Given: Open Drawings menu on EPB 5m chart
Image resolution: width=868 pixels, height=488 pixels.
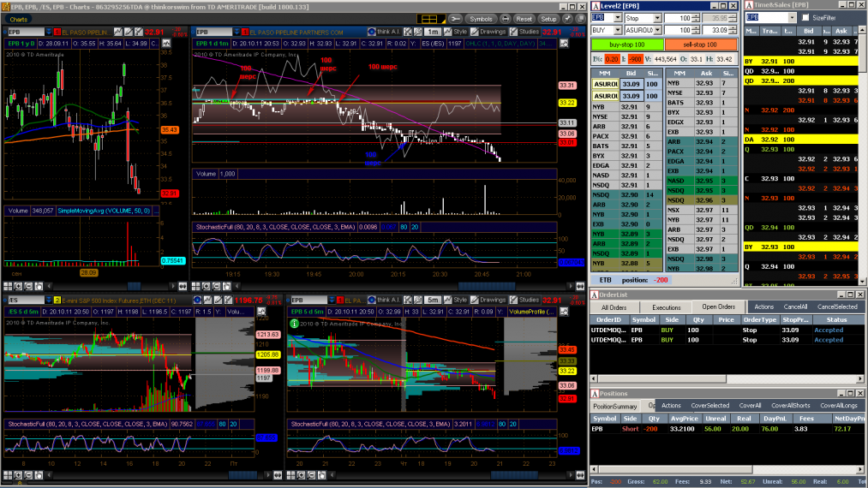Looking at the screenshot, I should [488, 300].
